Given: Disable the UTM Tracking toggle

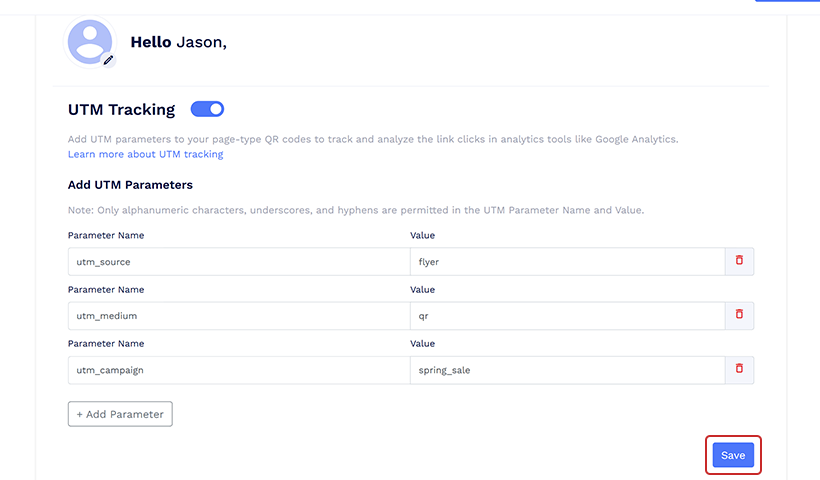Looking at the screenshot, I should coord(207,109).
